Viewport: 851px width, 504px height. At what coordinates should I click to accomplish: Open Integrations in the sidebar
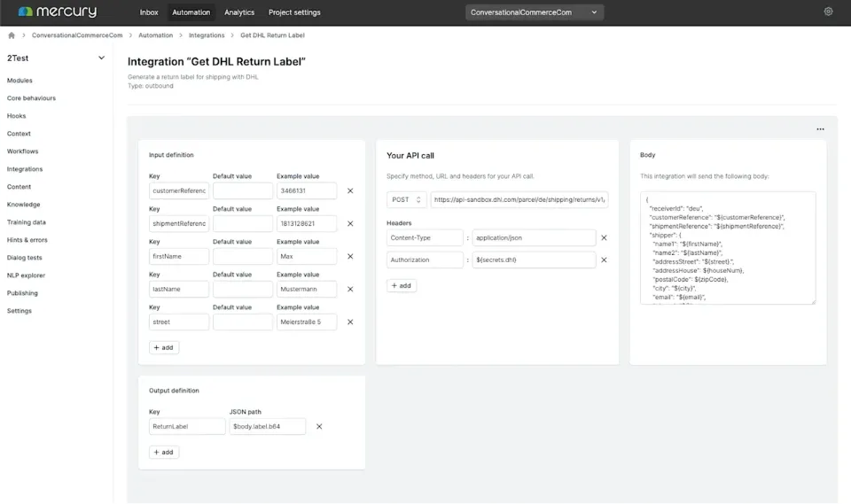pyautogui.click(x=25, y=169)
